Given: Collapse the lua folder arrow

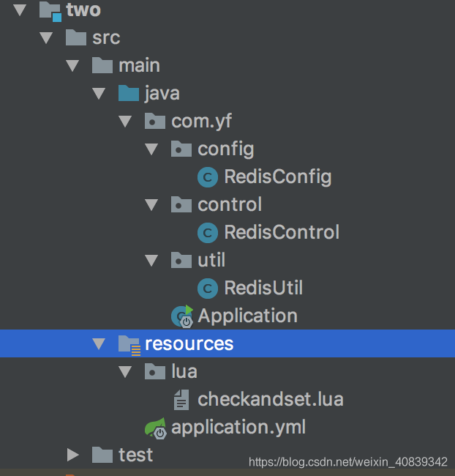Looking at the screenshot, I should pyautogui.click(x=125, y=372).
